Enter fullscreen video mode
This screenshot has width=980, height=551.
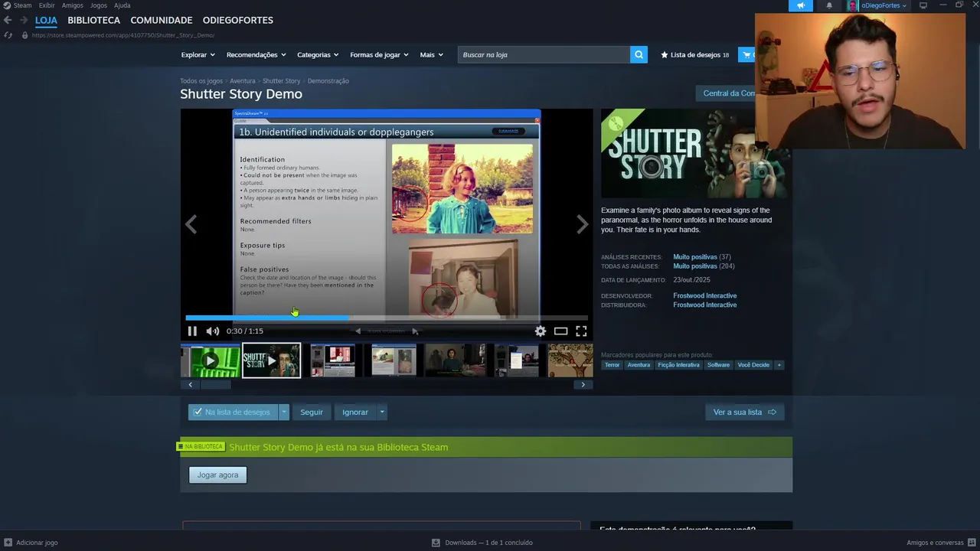click(x=581, y=331)
